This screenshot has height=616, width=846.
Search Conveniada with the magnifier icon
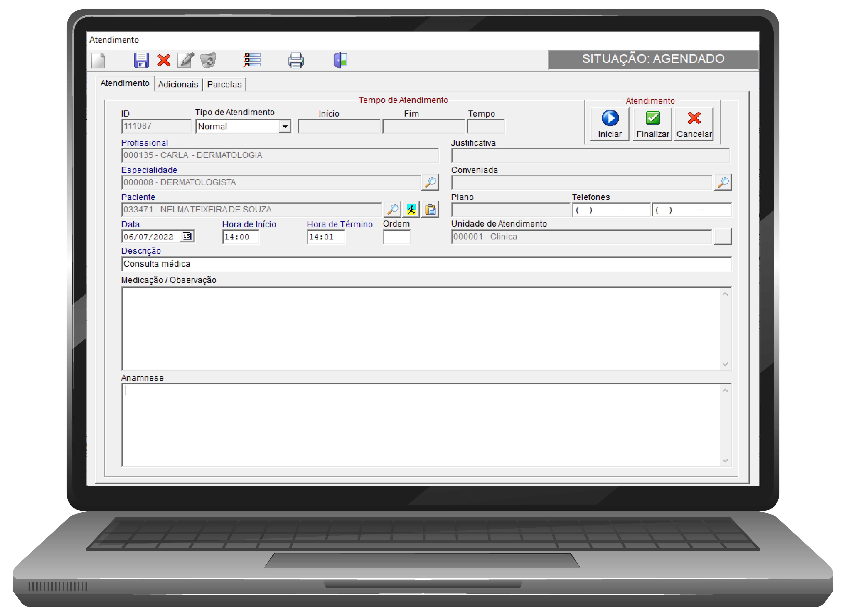point(723,182)
